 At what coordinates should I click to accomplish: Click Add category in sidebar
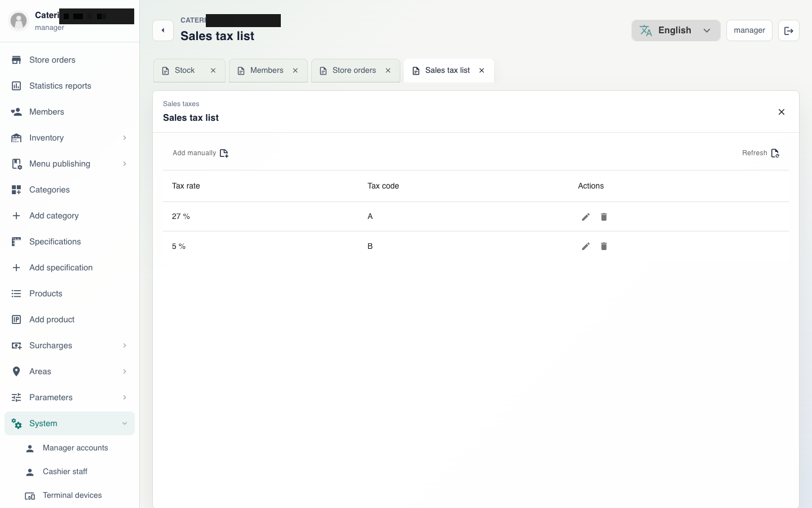(x=70, y=216)
